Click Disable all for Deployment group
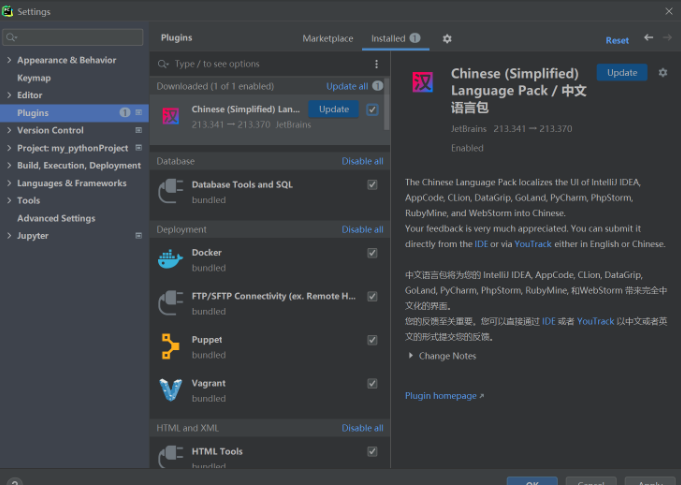The height and width of the screenshot is (485, 681). 362,229
